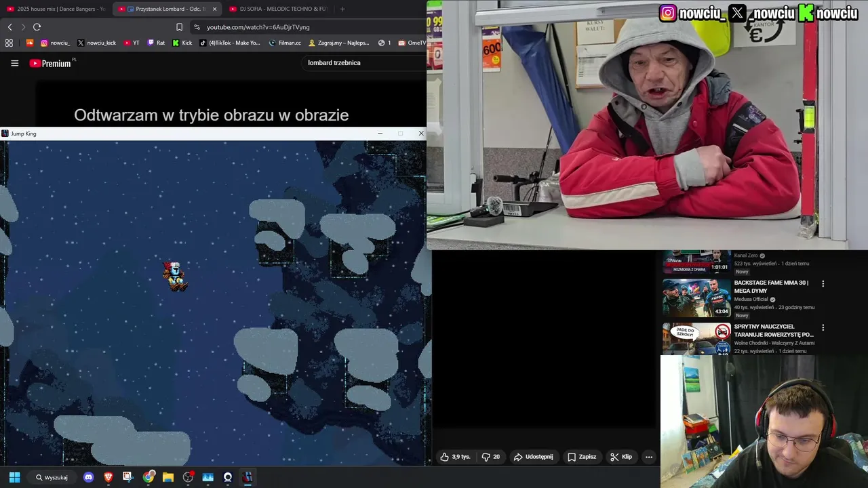868x488 pixels.
Task: Reload the YouTube page
Action: (x=37, y=27)
